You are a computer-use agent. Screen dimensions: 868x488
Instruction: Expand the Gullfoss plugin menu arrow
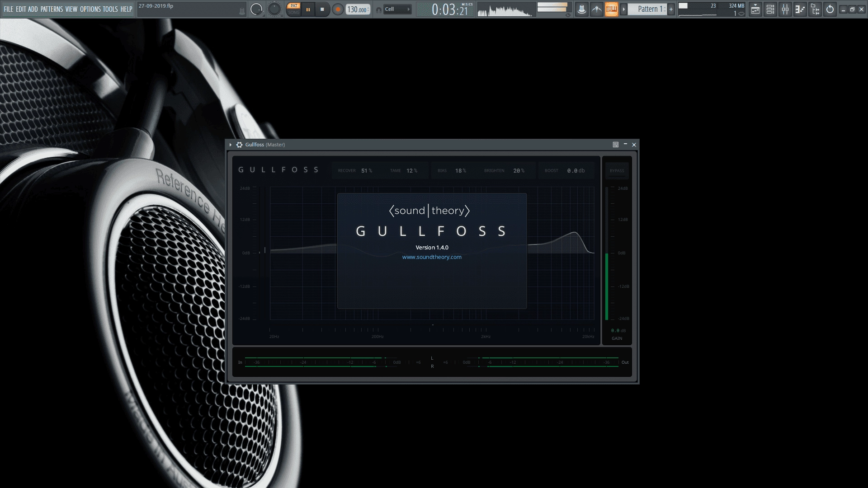coord(231,145)
